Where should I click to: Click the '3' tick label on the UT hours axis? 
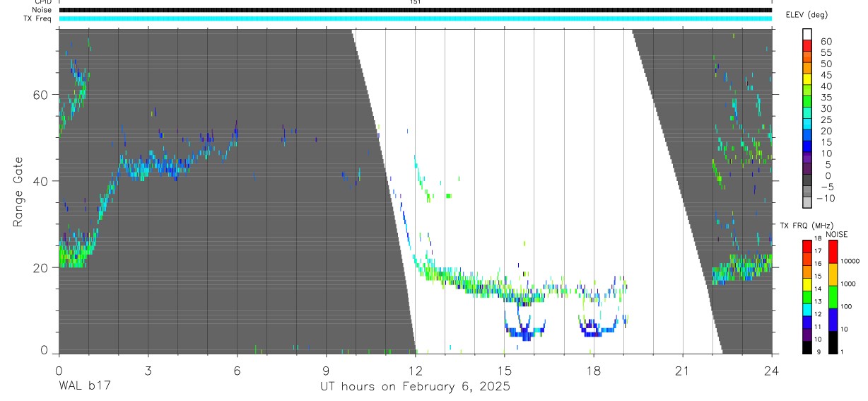148,370
